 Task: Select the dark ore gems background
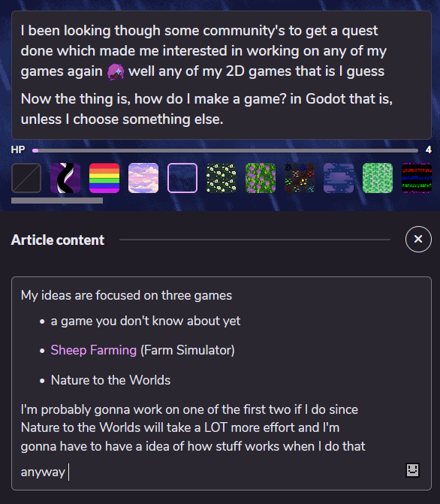point(300,178)
